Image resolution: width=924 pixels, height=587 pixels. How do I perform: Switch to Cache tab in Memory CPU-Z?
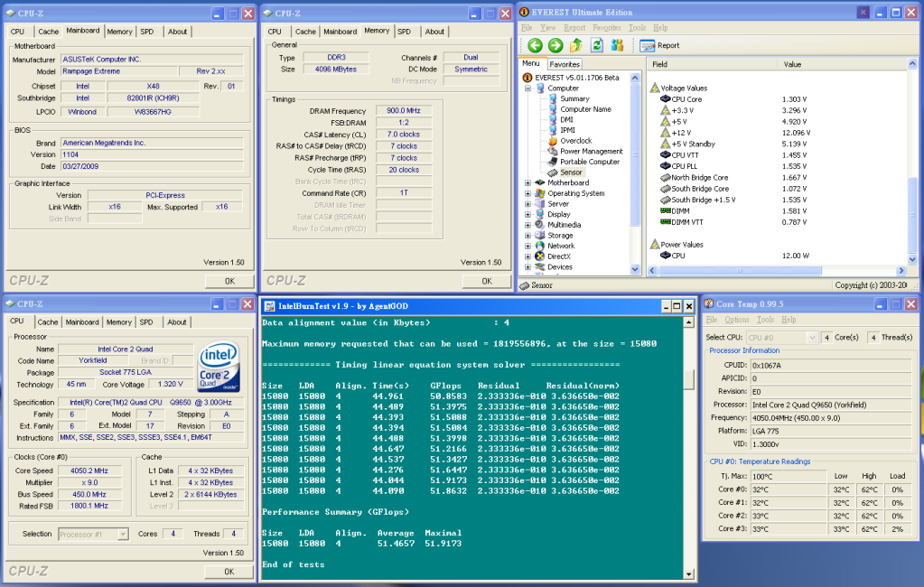click(x=305, y=32)
